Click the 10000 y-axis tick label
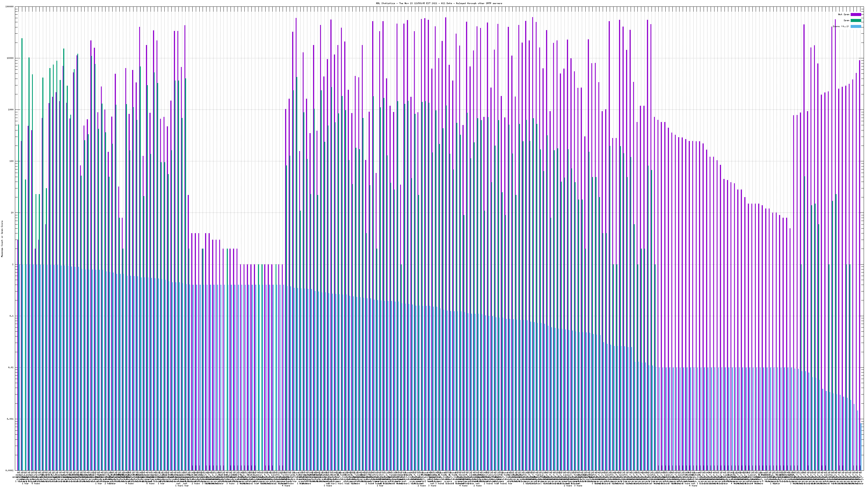This screenshot has width=868, height=488. pos(11,58)
